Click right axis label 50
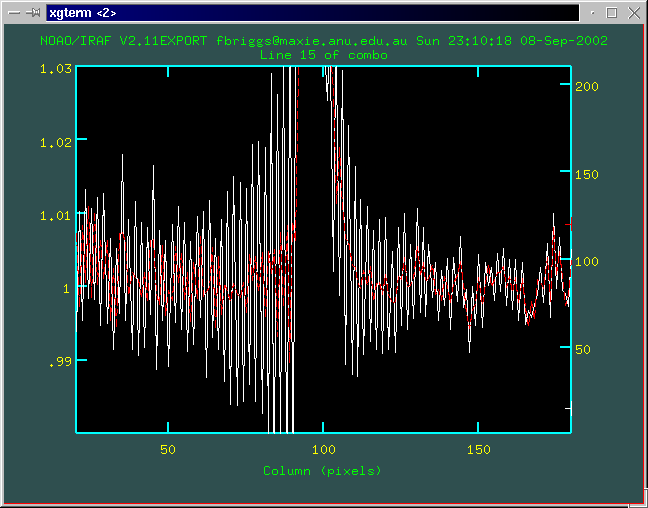The height and width of the screenshot is (508, 648). point(583,350)
